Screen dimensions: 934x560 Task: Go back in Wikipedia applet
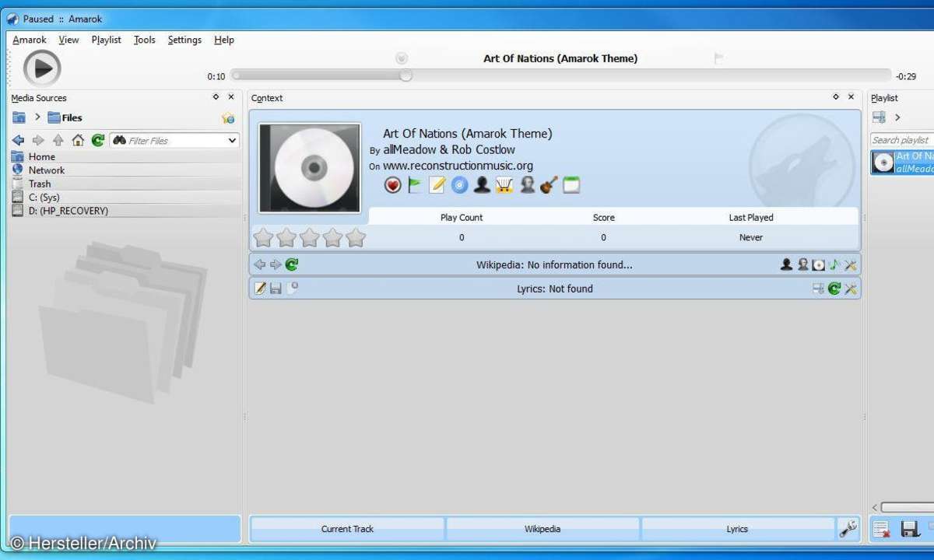(260, 264)
